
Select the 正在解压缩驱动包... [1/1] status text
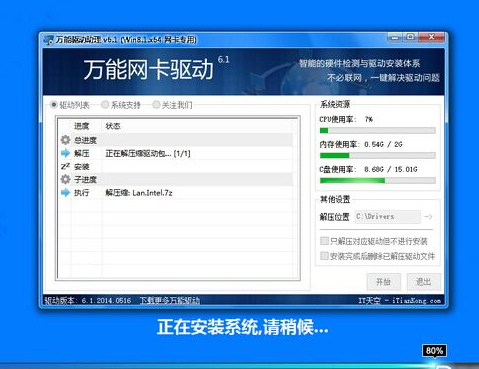(x=148, y=153)
